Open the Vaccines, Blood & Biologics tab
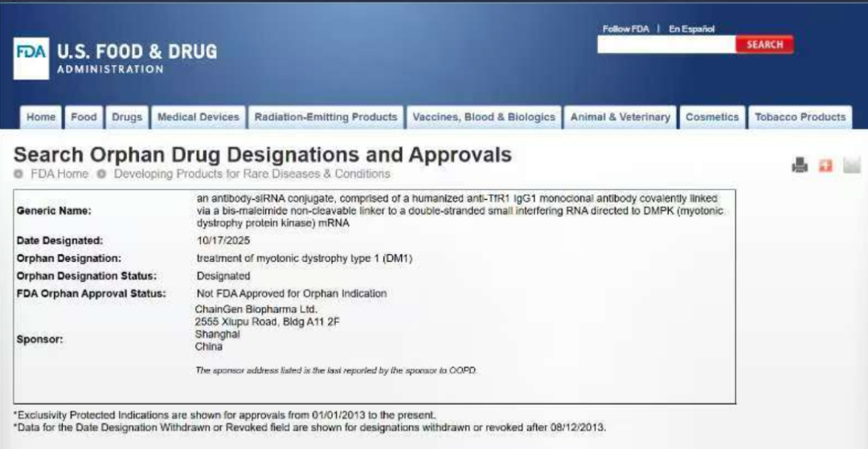The width and height of the screenshot is (868, 449). 485,117
